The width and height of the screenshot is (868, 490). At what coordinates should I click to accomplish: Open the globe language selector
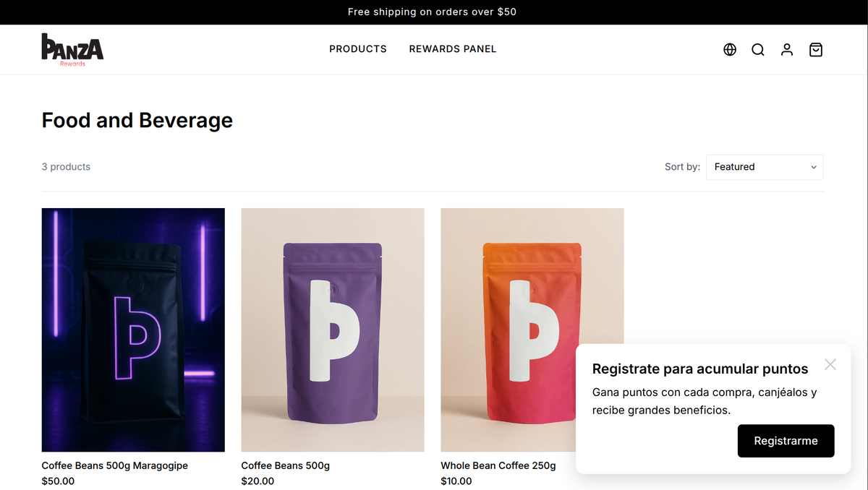730,50
